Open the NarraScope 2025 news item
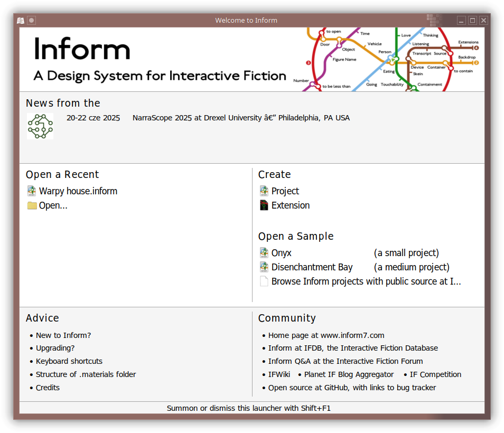Viewport: 504px width, 433px height. point(240,118)
